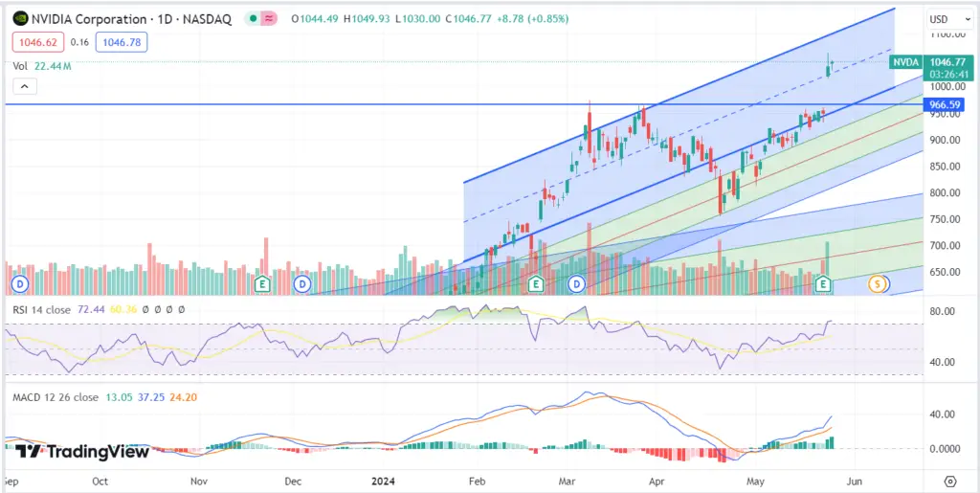This screenshot has width=980, height=493.
Task: Open the dividend marker in early March
Action: 575,284
